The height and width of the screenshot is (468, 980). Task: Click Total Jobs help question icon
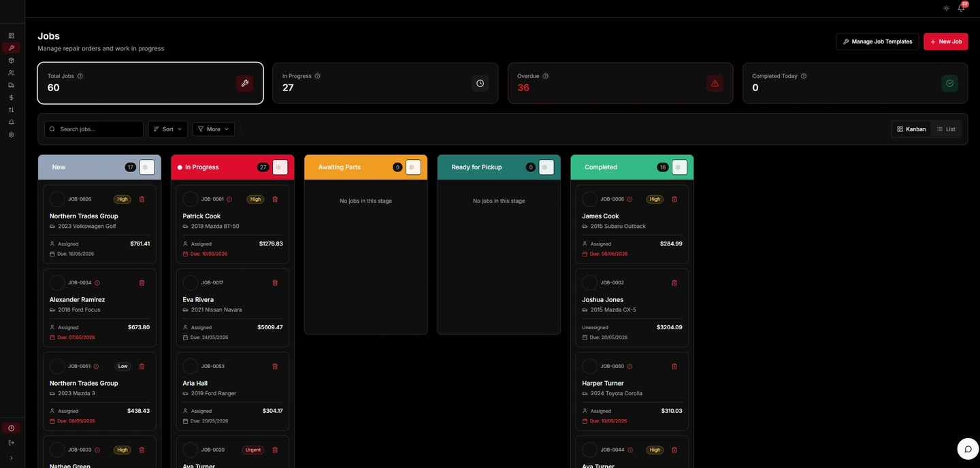[80, 76]
